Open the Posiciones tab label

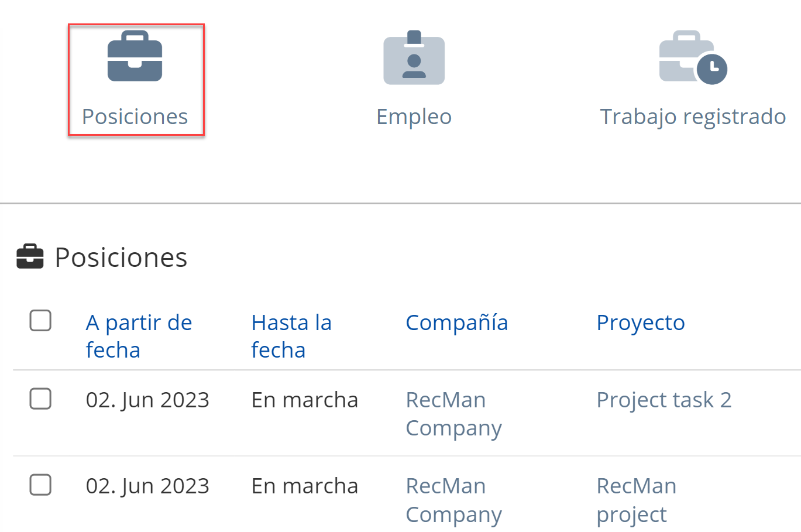click(x=135, y=116)
